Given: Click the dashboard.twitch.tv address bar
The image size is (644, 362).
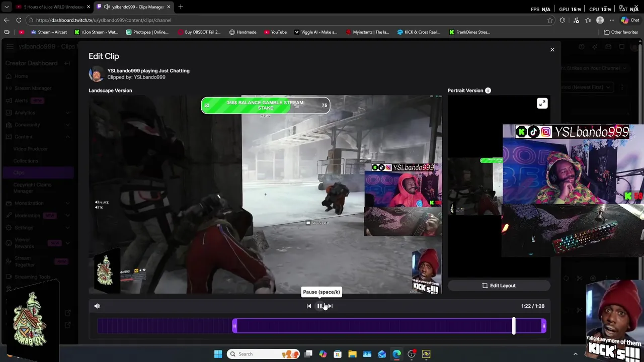Looking at the screenshot, I should click(287, 20).
